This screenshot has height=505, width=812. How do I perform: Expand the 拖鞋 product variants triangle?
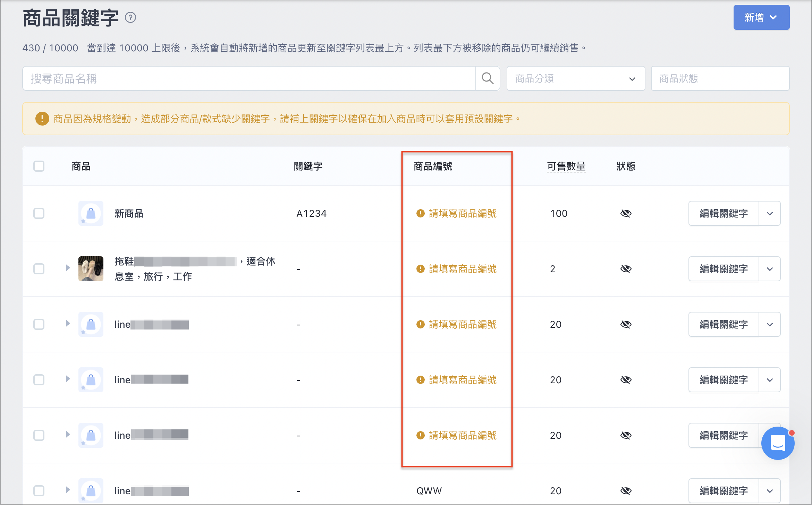[68, 268]
